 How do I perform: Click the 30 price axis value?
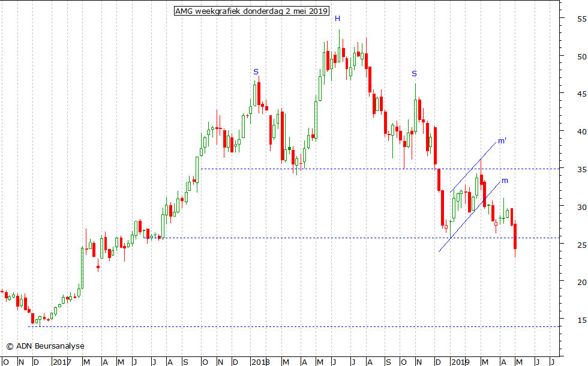pyautogui.click(x=581, y=207)
